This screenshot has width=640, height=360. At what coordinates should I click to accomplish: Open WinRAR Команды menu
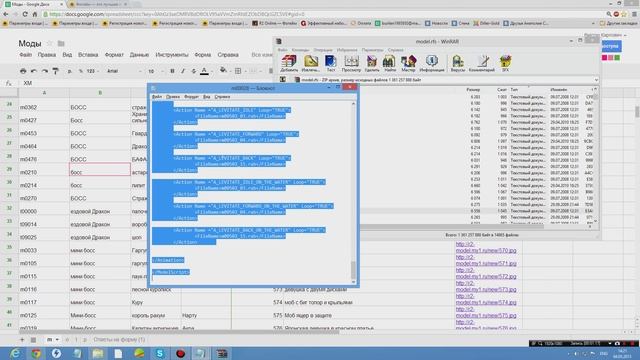[300, 50]
